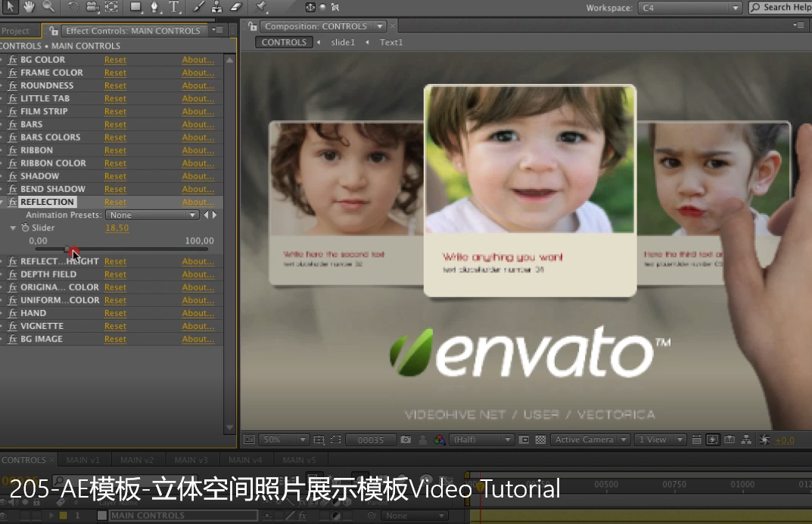Image resolution: width=812 pixels, height=524 pixels.
Task: Toggle the fx switch for SHADOW
Action: pos(12,176)
